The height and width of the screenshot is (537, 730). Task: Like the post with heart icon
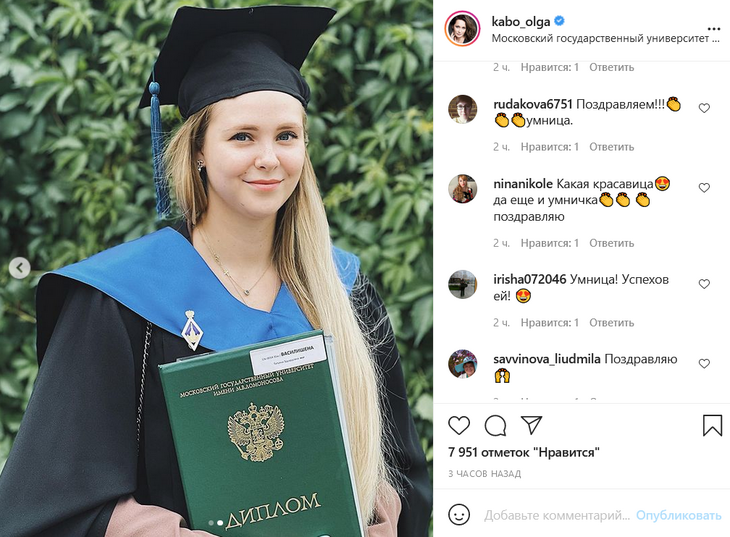click(459, 425)
